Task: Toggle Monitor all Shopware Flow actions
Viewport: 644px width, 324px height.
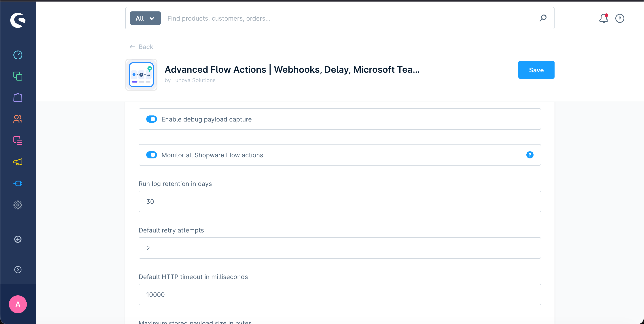Action: 152,155
